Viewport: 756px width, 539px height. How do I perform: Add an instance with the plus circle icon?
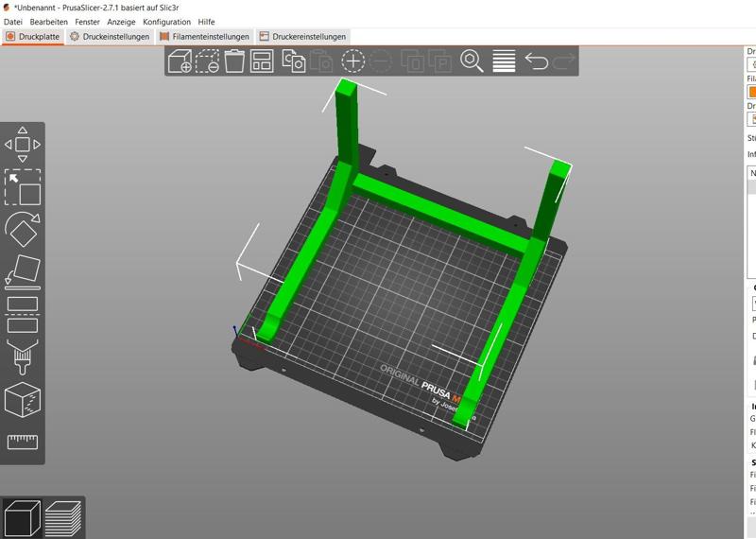352,61
